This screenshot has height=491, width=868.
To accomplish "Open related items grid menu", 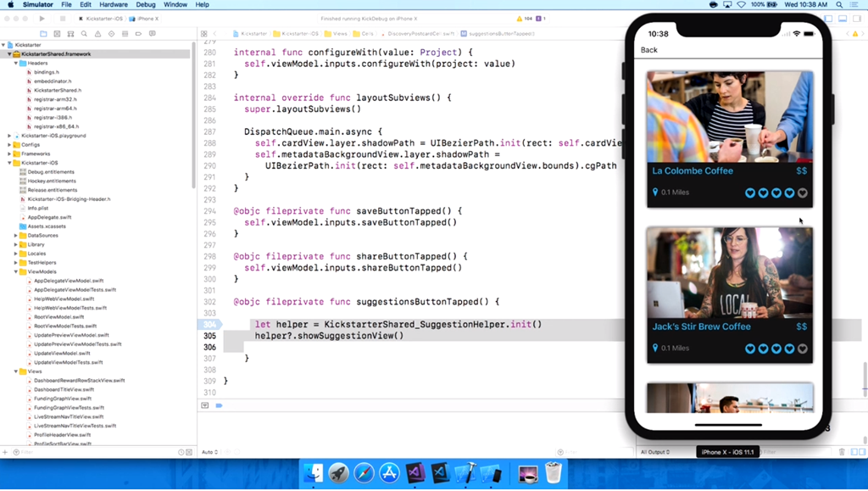I will point(204,34).
